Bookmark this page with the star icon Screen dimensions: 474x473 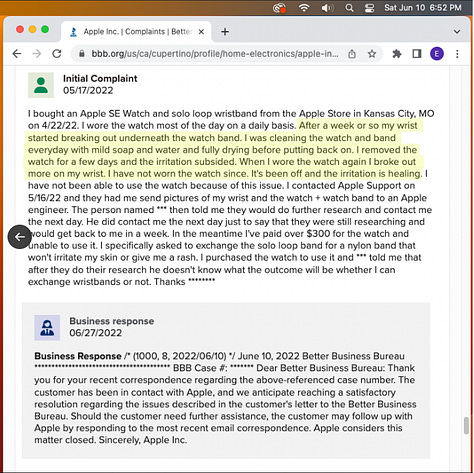(372, 54)
